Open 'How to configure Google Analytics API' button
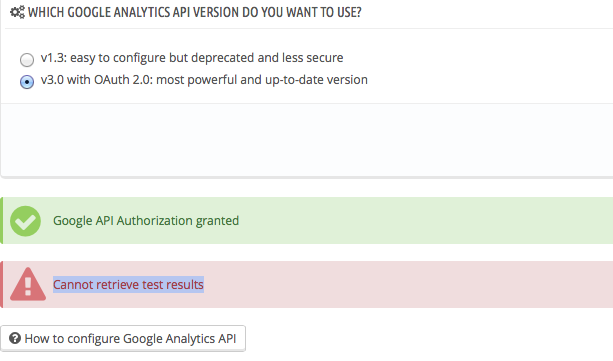Viewport: 613px width, 361px height. pyautogui.click(x=123, y=338)
